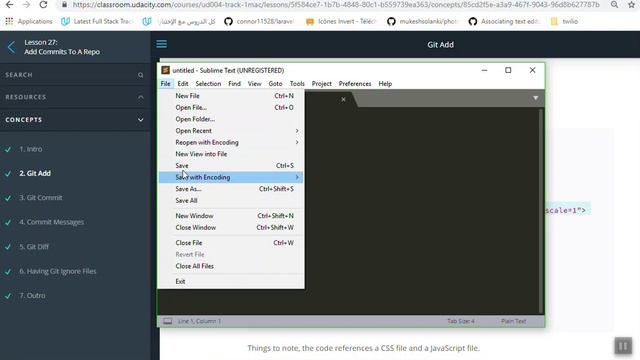Toggle the side bar icon in status bar
Viewport: 640px width, 360px height.
[x=168, y=321]
